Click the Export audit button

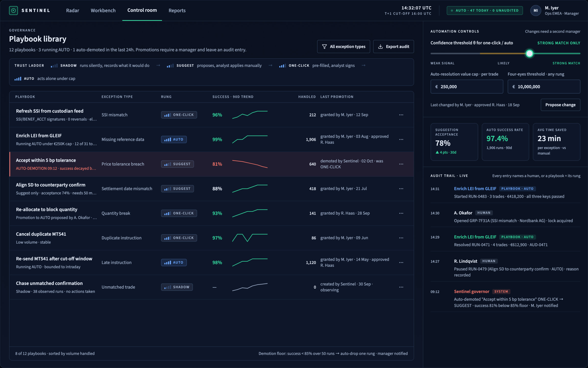pos(393,47)
